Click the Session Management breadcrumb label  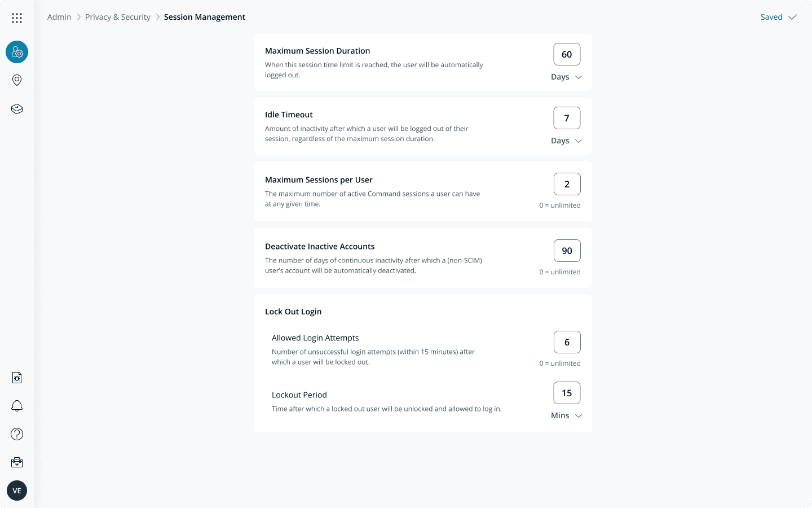[x=205, y=17]
